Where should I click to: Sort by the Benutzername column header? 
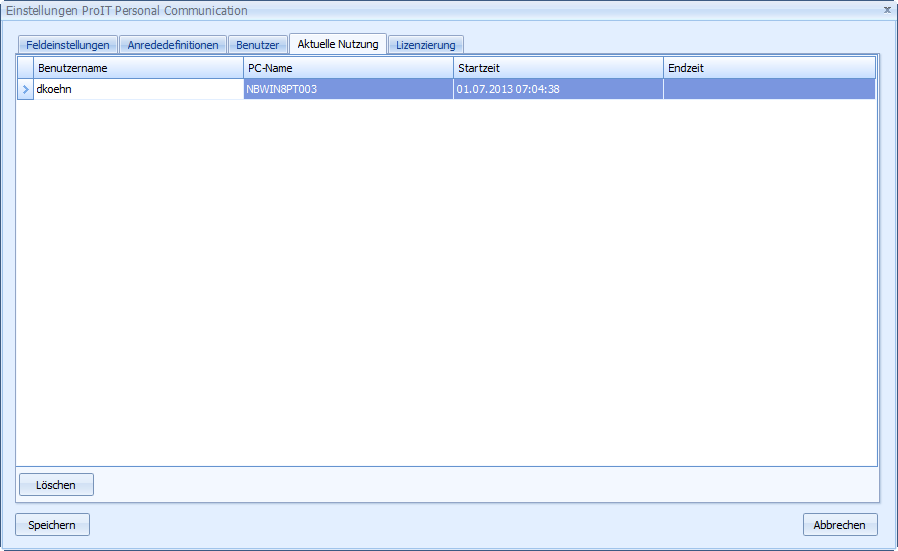coord(139,68)
